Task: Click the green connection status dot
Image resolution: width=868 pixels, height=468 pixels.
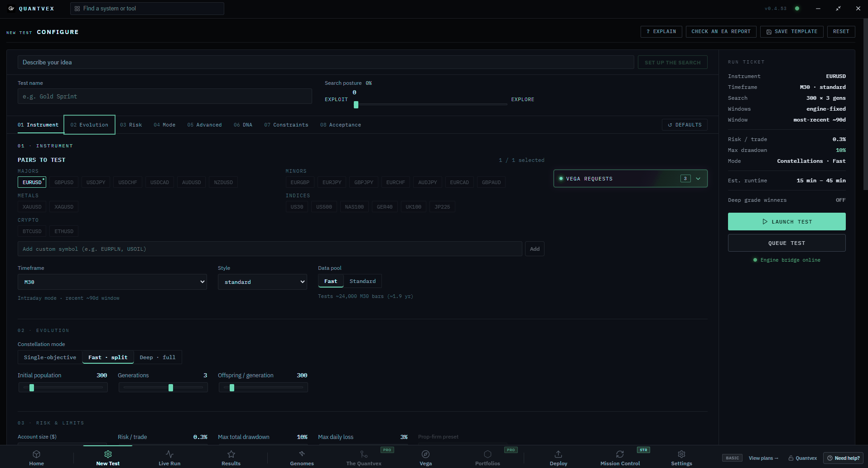Action: point(797,8)
